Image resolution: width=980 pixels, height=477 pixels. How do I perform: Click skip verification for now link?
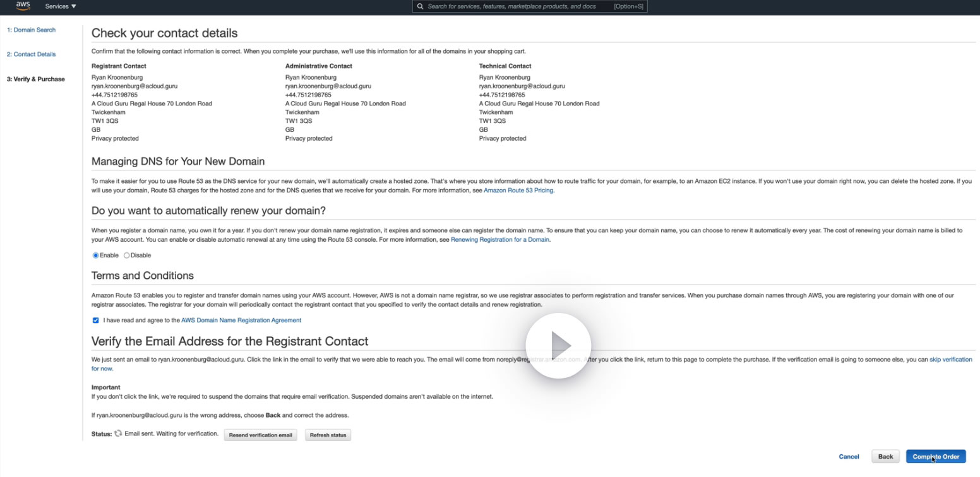(951, 360)
